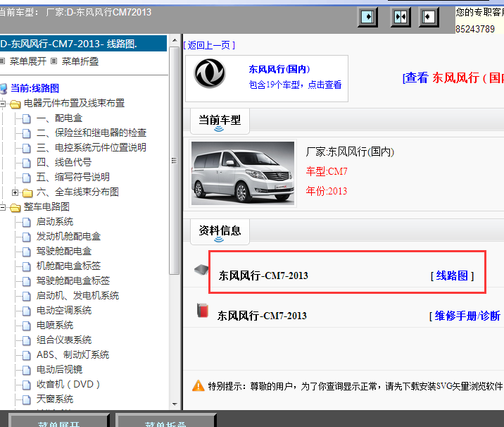Expand the 六、全车线束分布图 node
The image size is (504, 427).
pyautogui.click(x=15, y=192)
